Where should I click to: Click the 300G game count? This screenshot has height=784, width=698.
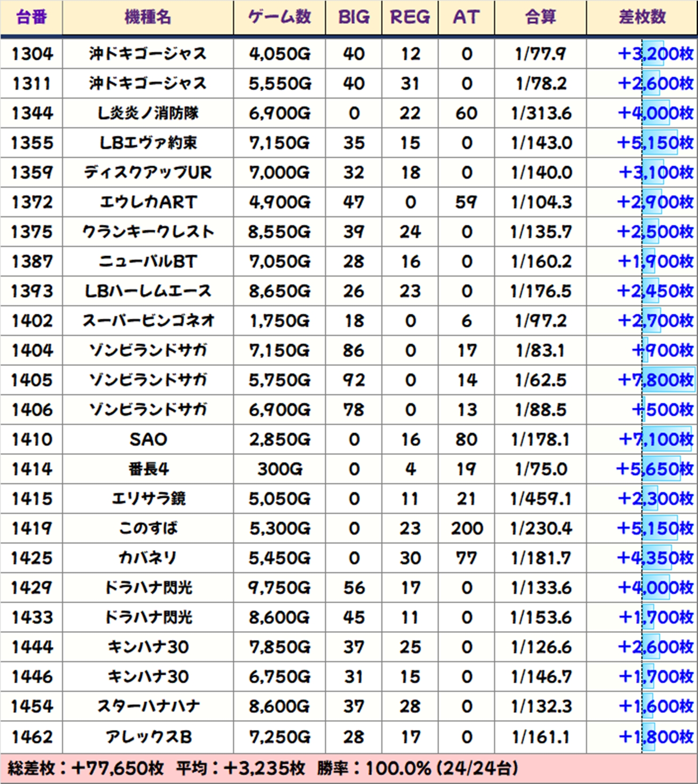280,469
